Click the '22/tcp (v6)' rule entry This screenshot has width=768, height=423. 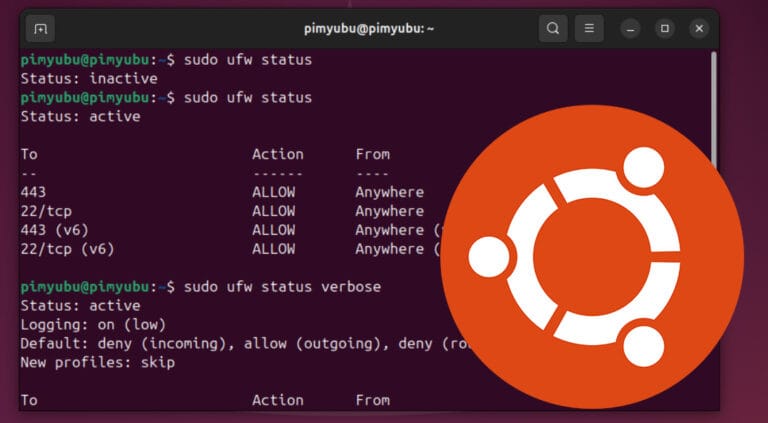pyautogui.click(x=62, y=249)
